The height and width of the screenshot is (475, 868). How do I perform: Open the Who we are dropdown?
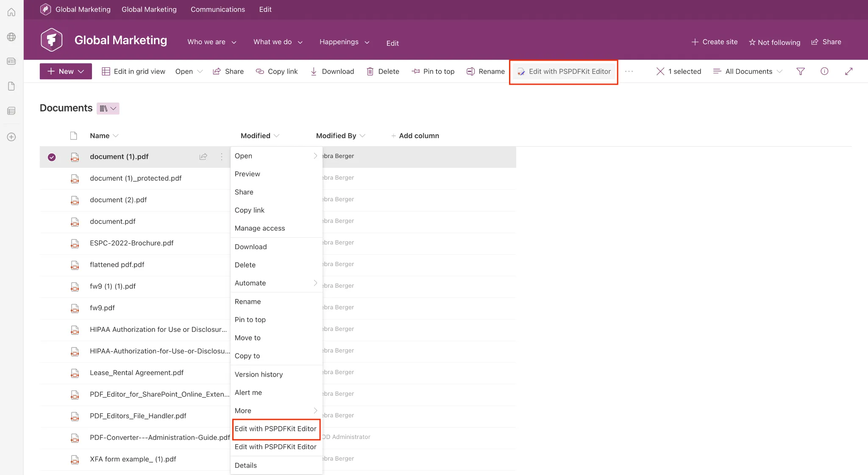point(212,42)
